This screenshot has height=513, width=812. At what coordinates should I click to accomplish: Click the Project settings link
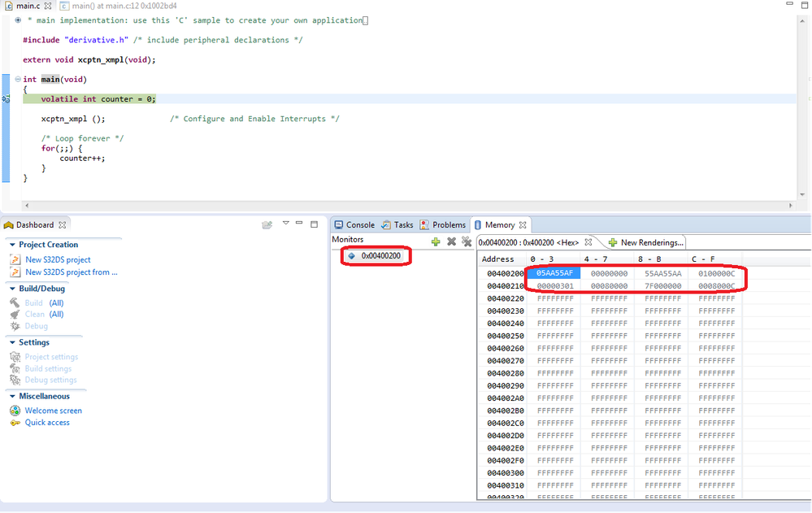point(52,357)
